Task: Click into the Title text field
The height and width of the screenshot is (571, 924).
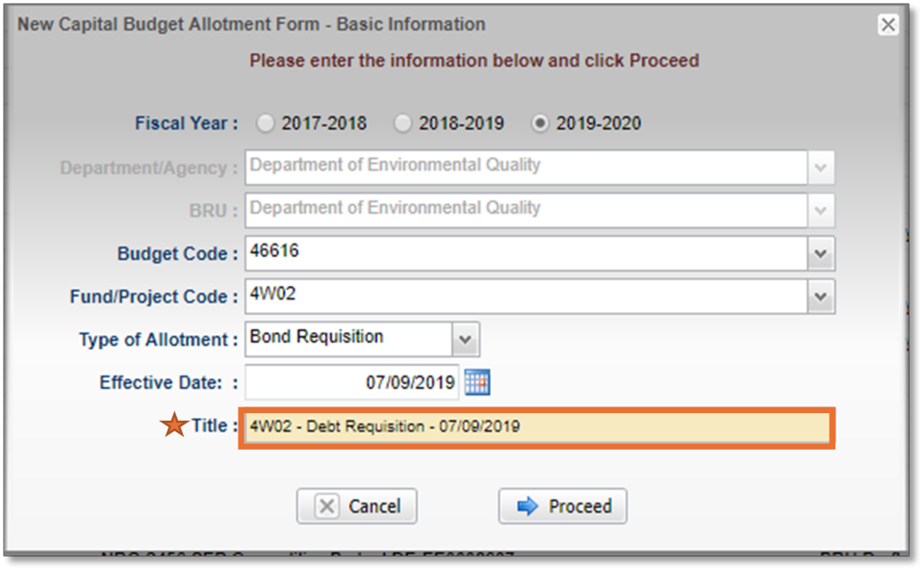Action: click(x=535, y=427)
